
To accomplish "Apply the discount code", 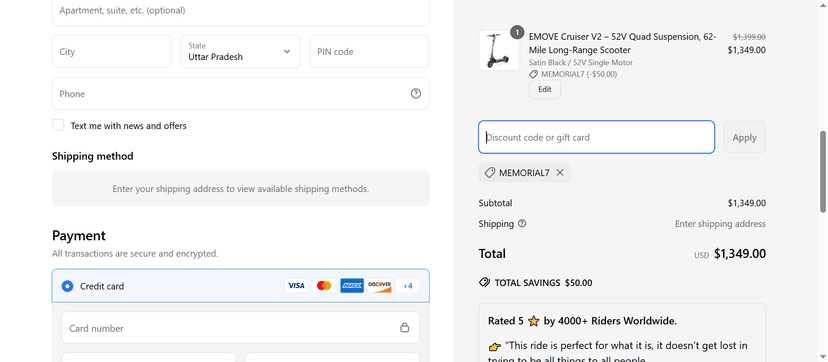I will tap(745, 137).
